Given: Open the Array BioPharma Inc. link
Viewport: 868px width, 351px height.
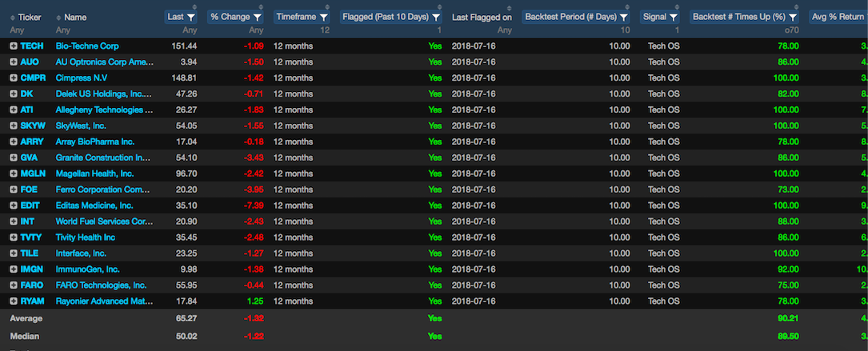Looking at the screenshot, I should (95, 142).
